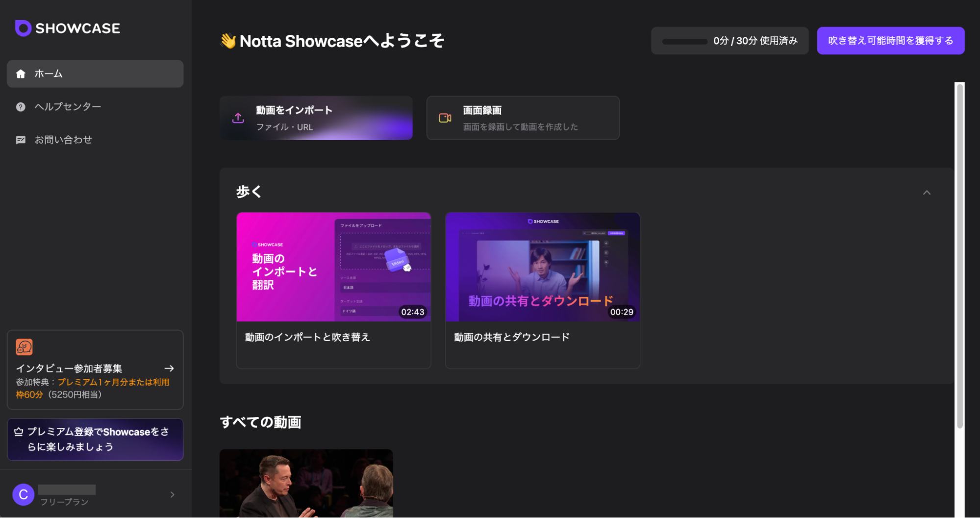Click the すべての動画 heading
Image resolution: width=980 pixels, height=518 pixels.
click(260, 422)
